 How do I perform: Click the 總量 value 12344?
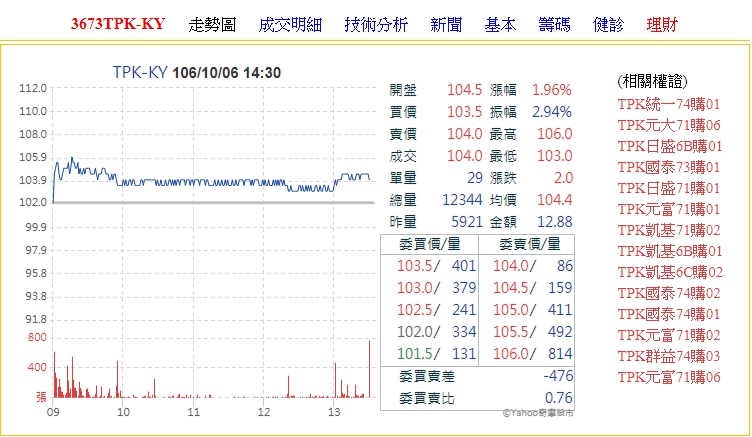pyautogui.click(x=462, y=200)
